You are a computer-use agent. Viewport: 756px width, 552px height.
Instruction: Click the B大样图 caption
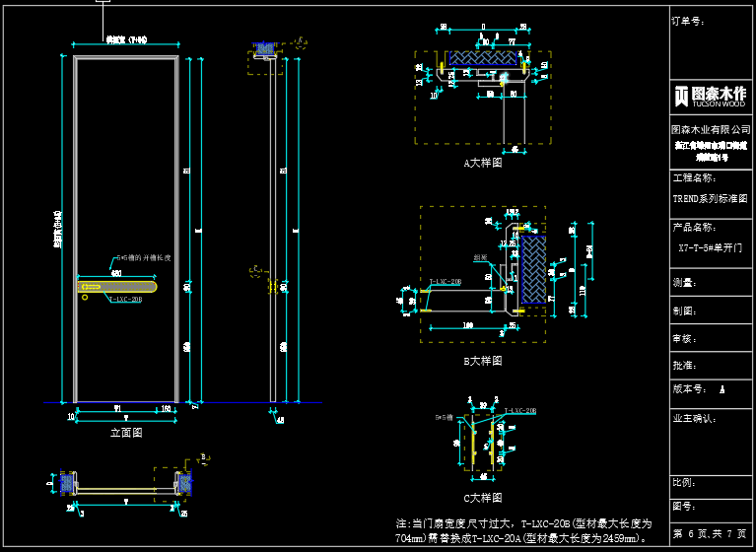[x=482, y=362]
